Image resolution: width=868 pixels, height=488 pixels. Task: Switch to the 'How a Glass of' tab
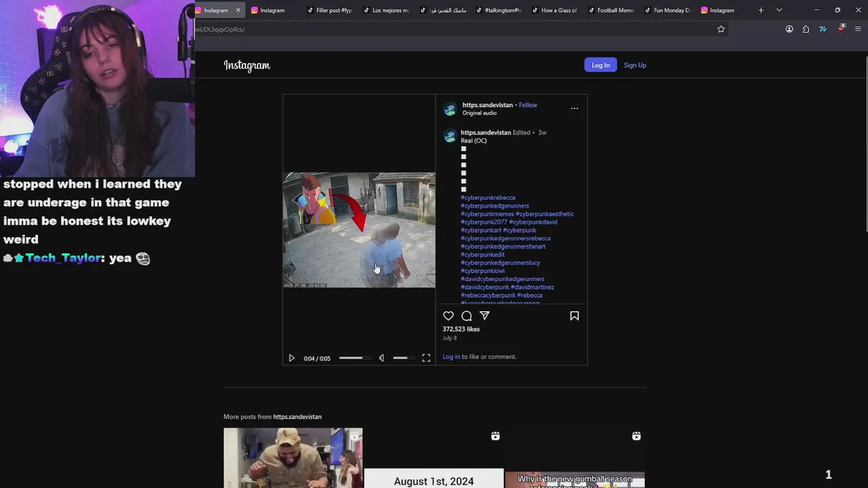point(554,10)
